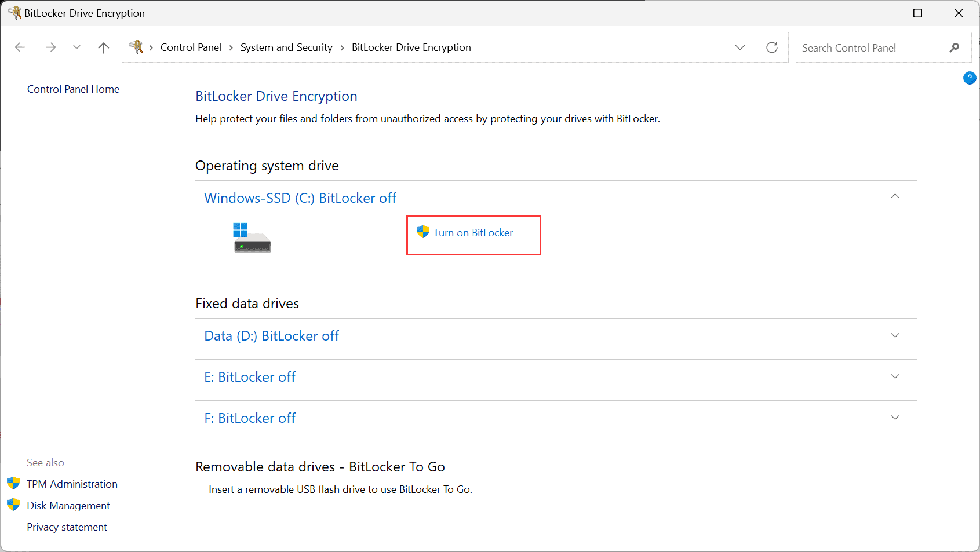
Task: Click the chevron after System and Security
Action: pyautogui.click(x=342, y=47)
